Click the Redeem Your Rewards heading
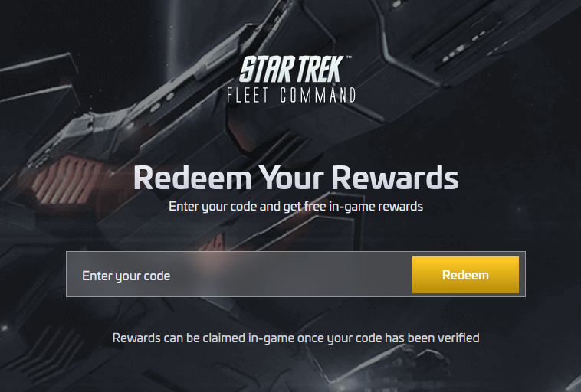 coord(296,178)
